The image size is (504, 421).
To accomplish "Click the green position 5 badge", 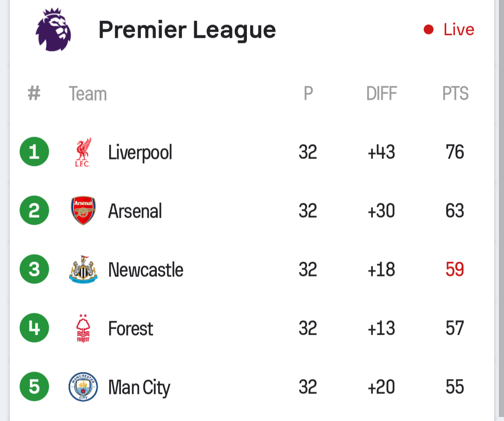I will [34, 386].
